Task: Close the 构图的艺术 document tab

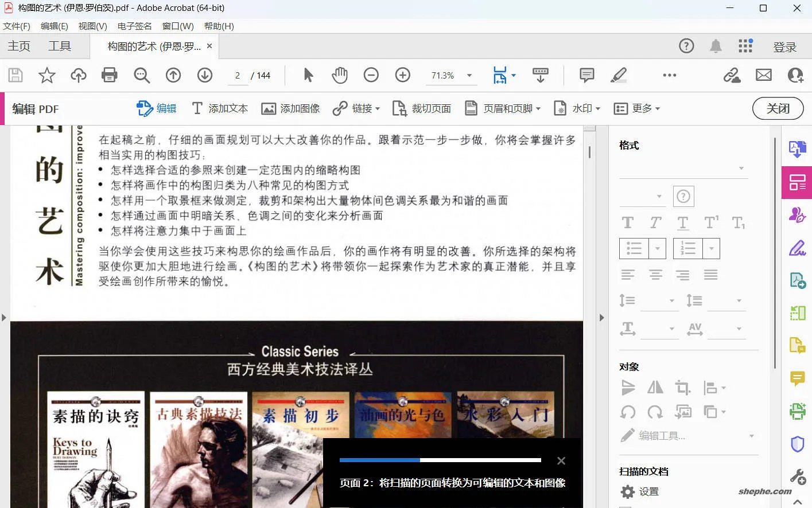Action: coord(209,46)
